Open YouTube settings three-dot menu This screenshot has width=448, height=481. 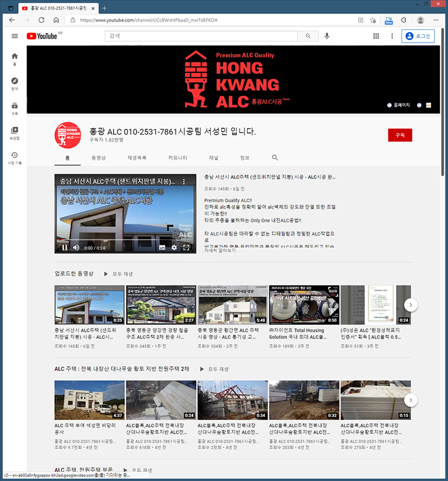coord(392,36)
